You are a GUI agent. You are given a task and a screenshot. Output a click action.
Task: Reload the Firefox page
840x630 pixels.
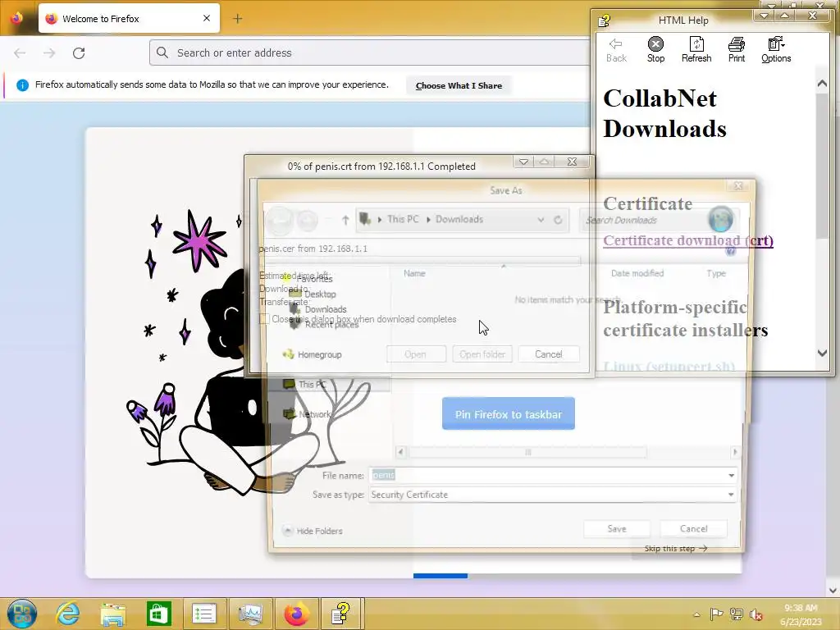(x=79, y=53)
